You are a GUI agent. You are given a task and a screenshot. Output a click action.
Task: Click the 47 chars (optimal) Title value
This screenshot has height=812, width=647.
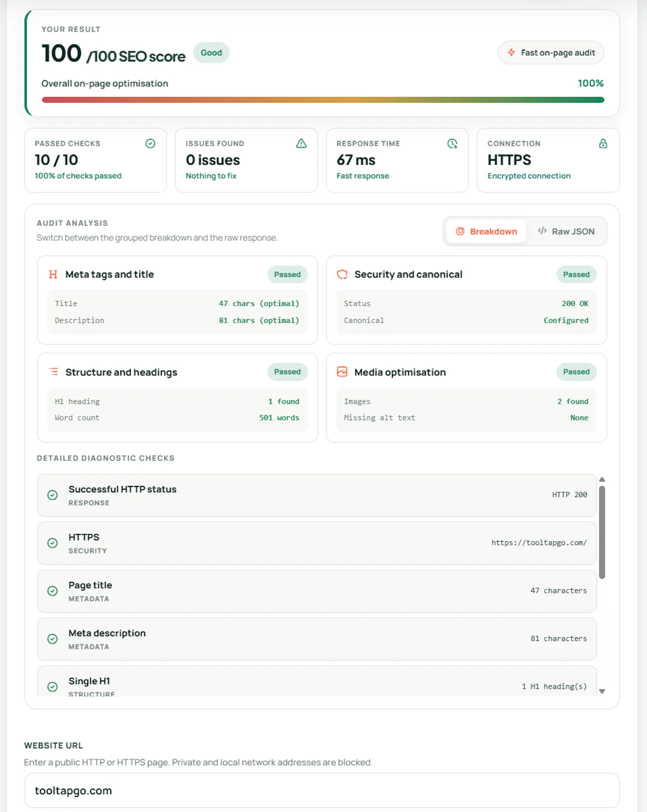click(259, 304)
